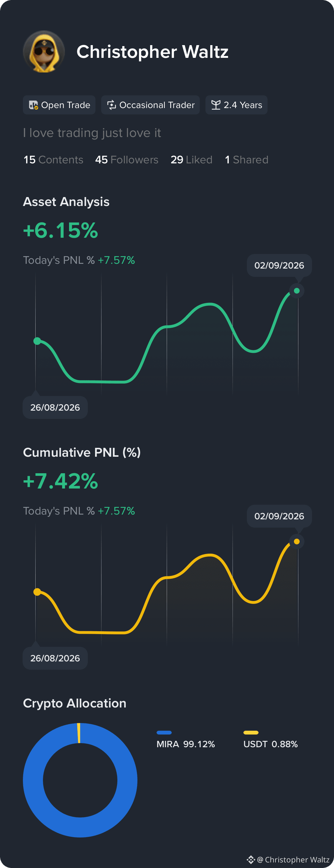Open the 45 Followers list
334x868 pixels.
pos(127,160)
